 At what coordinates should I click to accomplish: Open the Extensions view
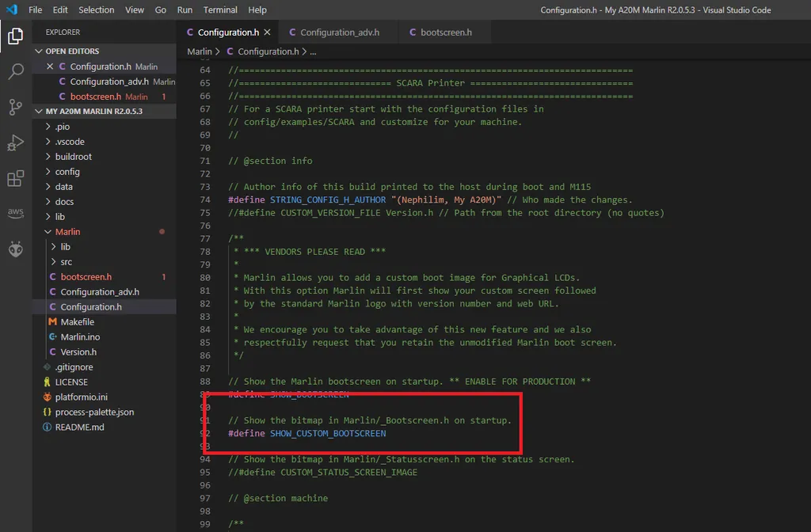click(16, 178)
